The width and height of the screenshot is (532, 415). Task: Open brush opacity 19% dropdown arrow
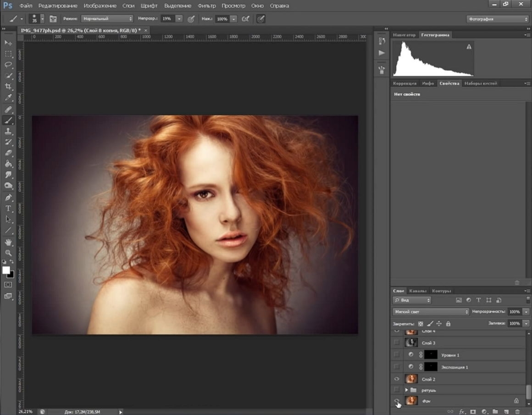[x=179, y=19]
